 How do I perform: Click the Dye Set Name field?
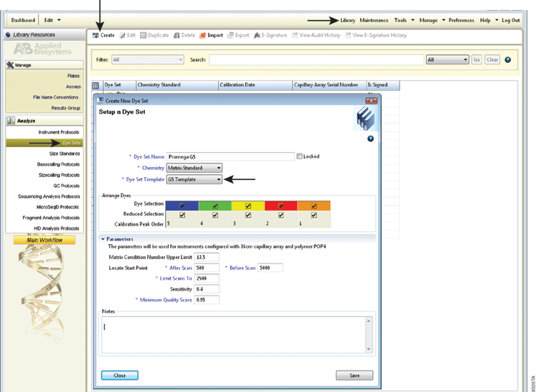pyautogui.click(x=230, y=157)
